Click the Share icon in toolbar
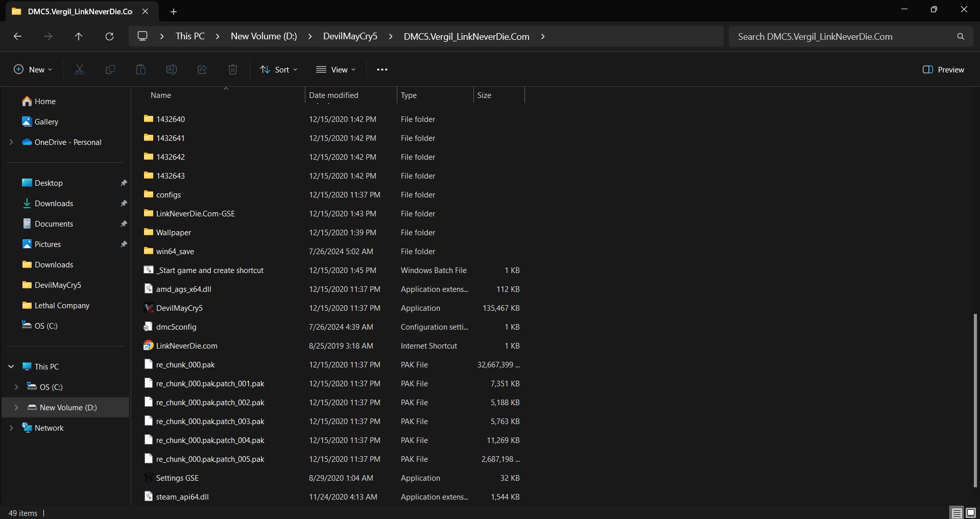This screenshot has width=980, height=519. tap(202, 69)
